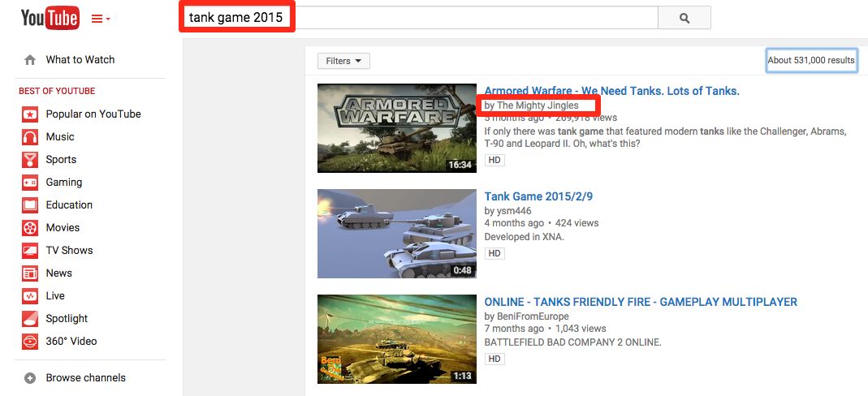Open the Gaming channel
Screen dimensions: 868x396
click(63, 182)
